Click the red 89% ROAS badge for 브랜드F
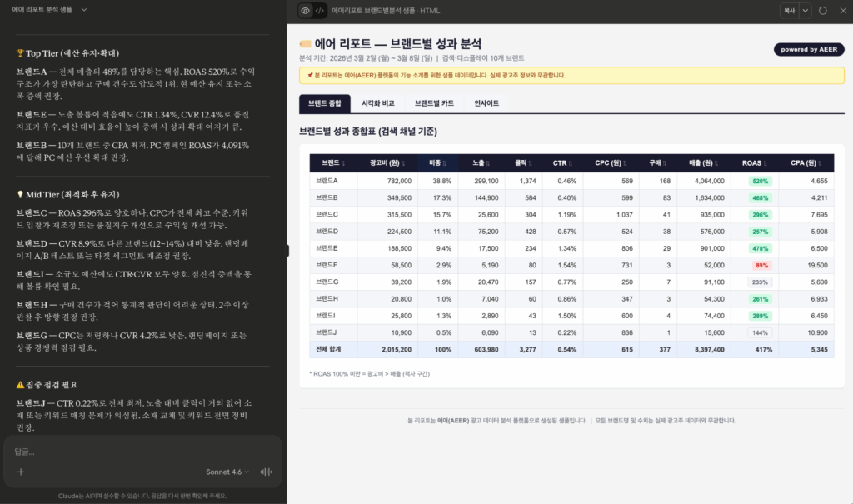Image resolution: width=853 pixels, height=504 pixels. [760, 265]
